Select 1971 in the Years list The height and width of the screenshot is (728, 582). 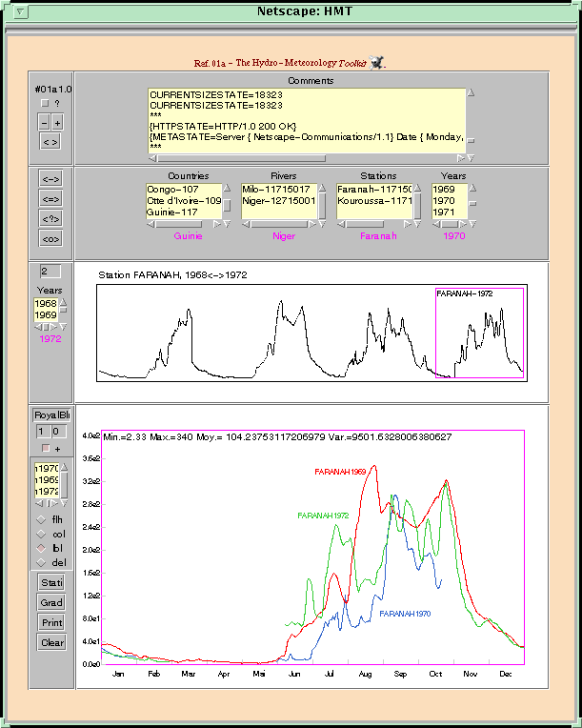(443, 213)
